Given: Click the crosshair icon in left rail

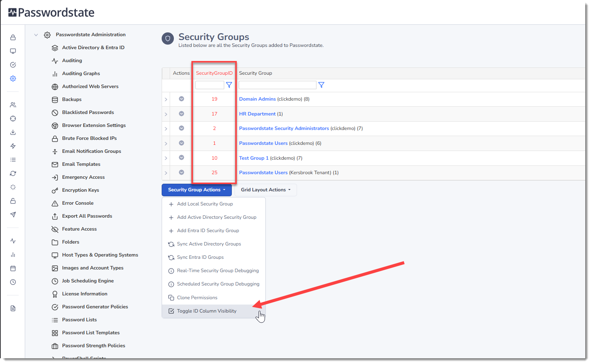Looking at the screenshot, I should (13, 119).
